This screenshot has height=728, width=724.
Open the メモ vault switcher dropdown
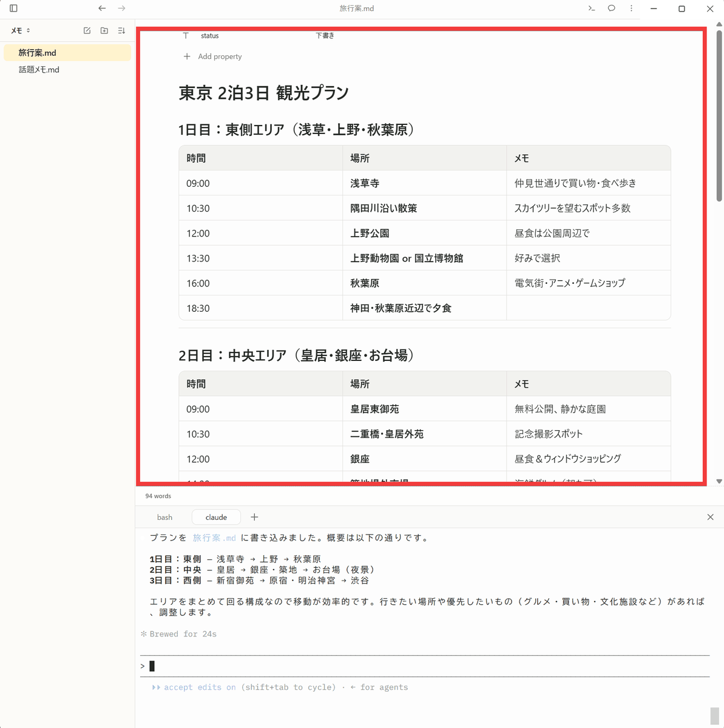coord(21,30)
